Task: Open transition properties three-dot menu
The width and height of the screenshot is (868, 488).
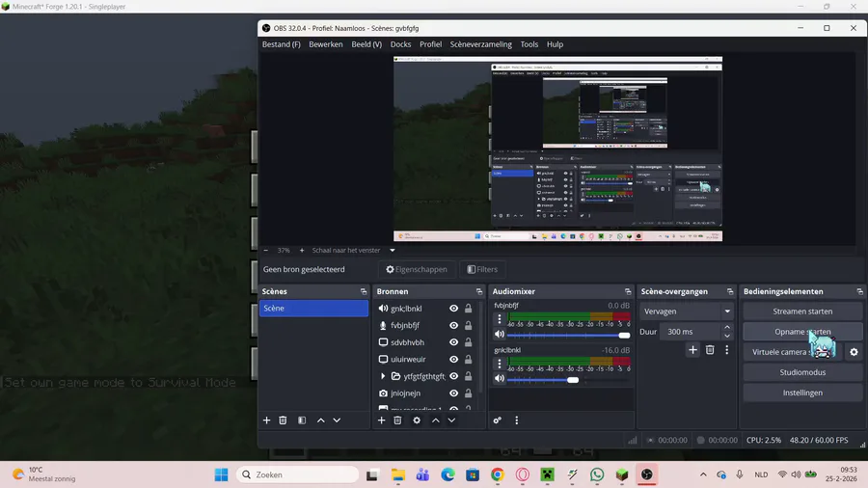Action: [727, 350]
